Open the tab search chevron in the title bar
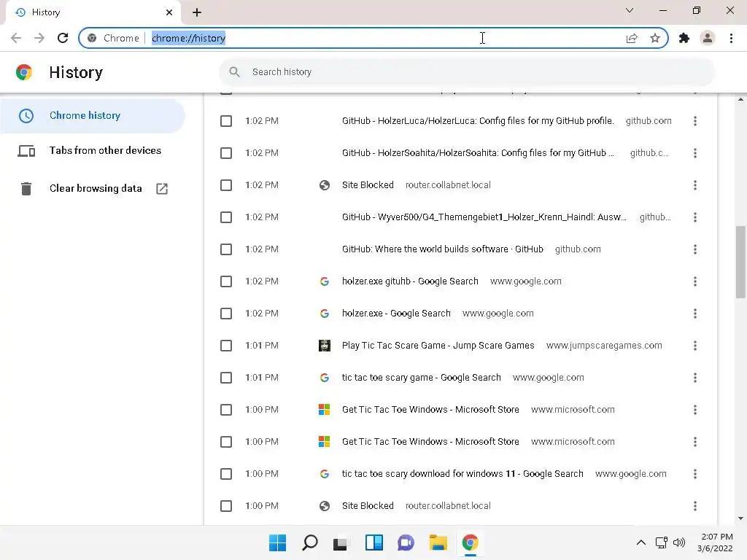 click(x=630, y=10)
